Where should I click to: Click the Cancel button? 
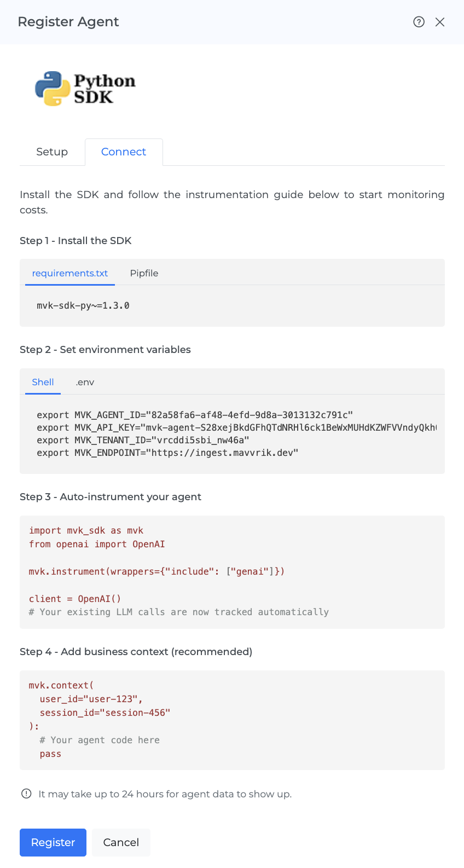tap(121, 842)
